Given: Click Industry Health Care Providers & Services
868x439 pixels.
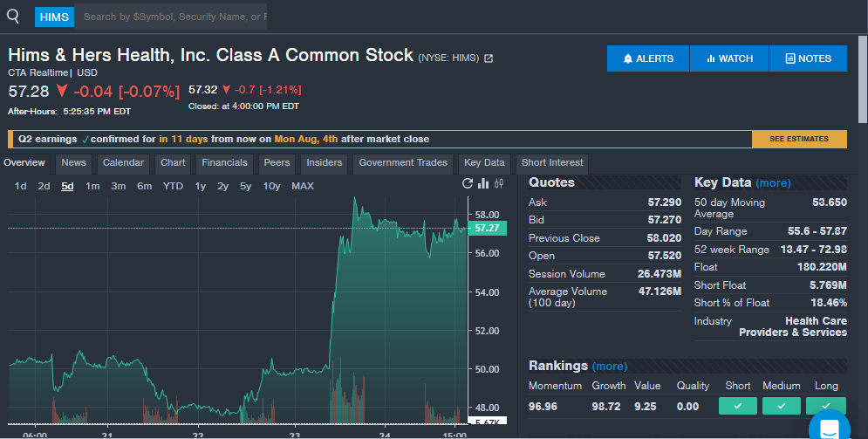Looking at the screenshot, I should (x=793, y=326).
